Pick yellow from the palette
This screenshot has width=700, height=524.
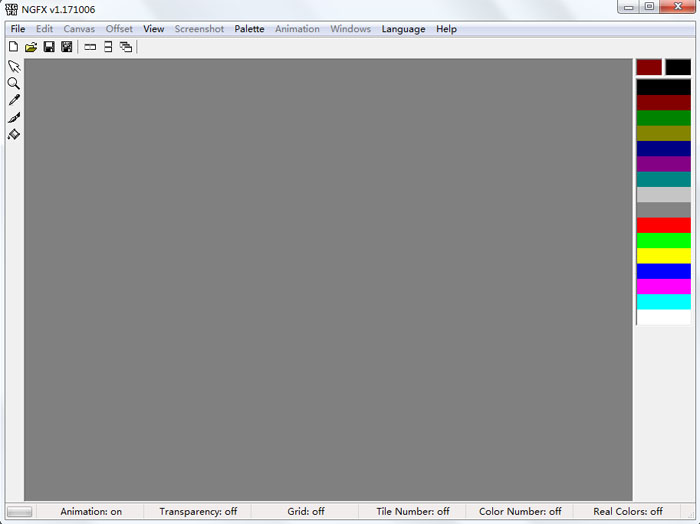(x=664, y=256)
